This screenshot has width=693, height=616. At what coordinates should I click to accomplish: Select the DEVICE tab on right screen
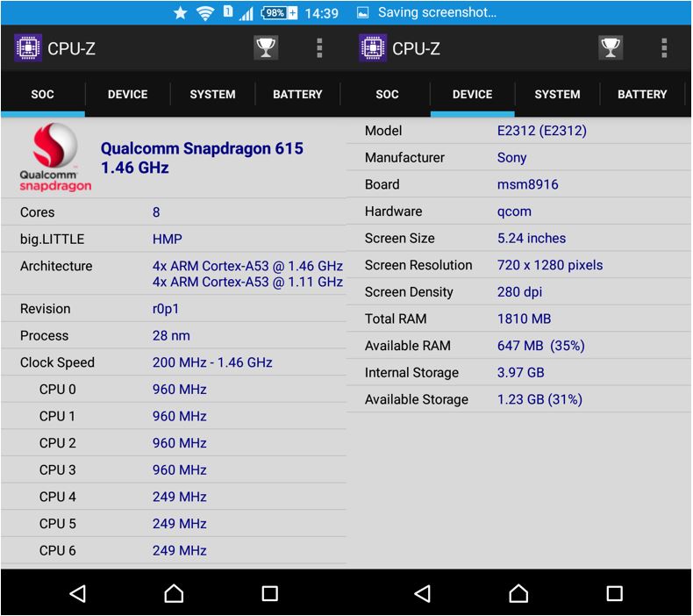click(473, 94)
